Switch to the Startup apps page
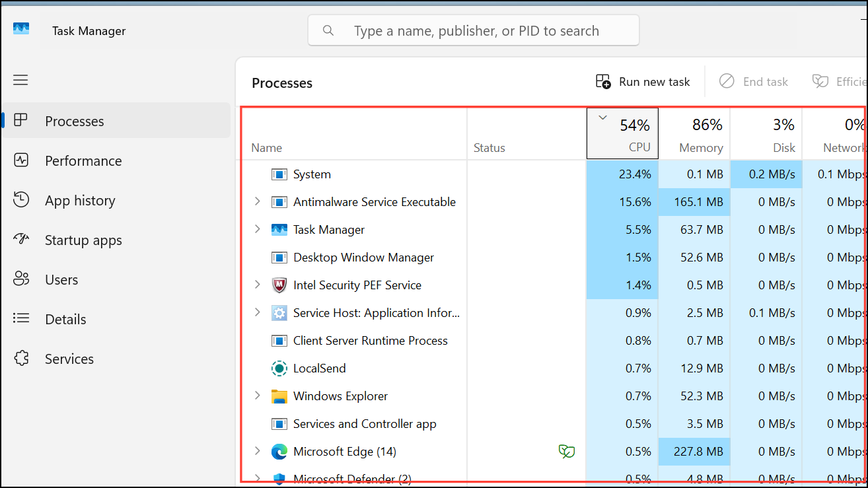868x488 pixels. (116, 239)
